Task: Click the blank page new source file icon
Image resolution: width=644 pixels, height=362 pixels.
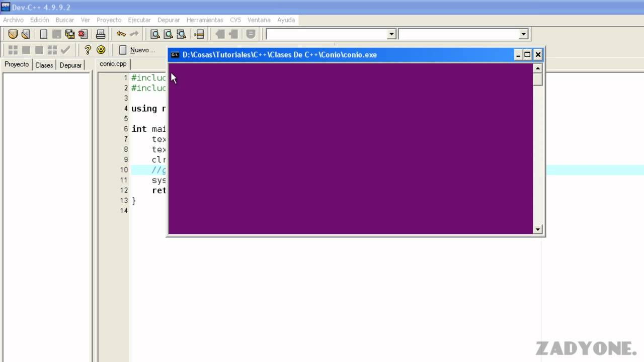Action: click(x=44, y=34)
